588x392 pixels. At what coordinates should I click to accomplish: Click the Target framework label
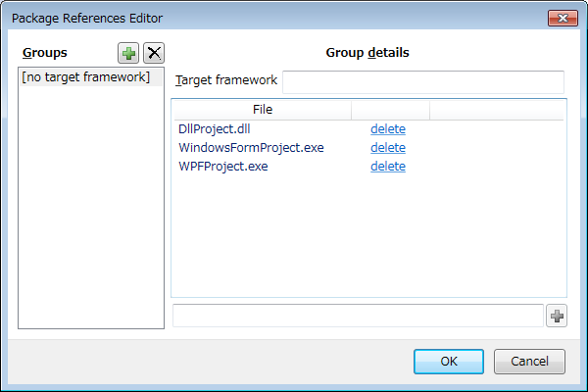click(226, 80)
